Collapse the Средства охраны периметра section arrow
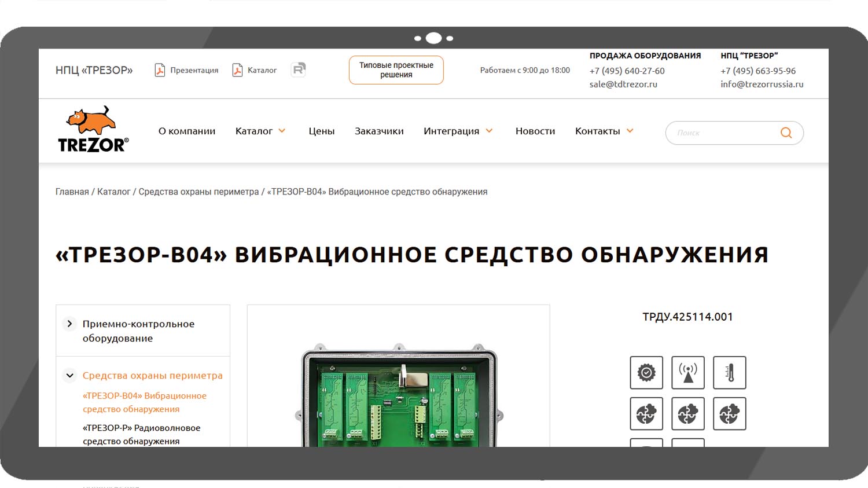This screenshot has width=868, height=488. coord(69,375)
